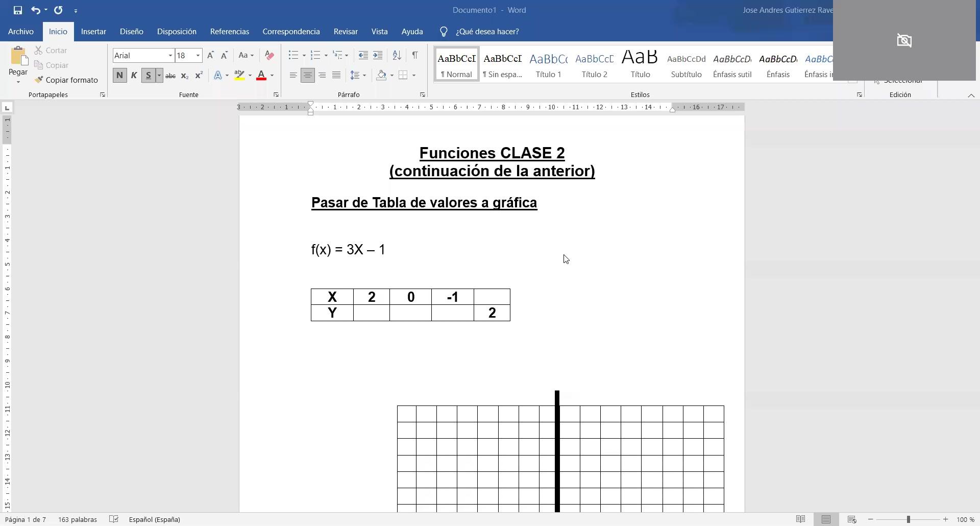
Task: Insert a bulleted list
Action: click(x=293, y=55)
